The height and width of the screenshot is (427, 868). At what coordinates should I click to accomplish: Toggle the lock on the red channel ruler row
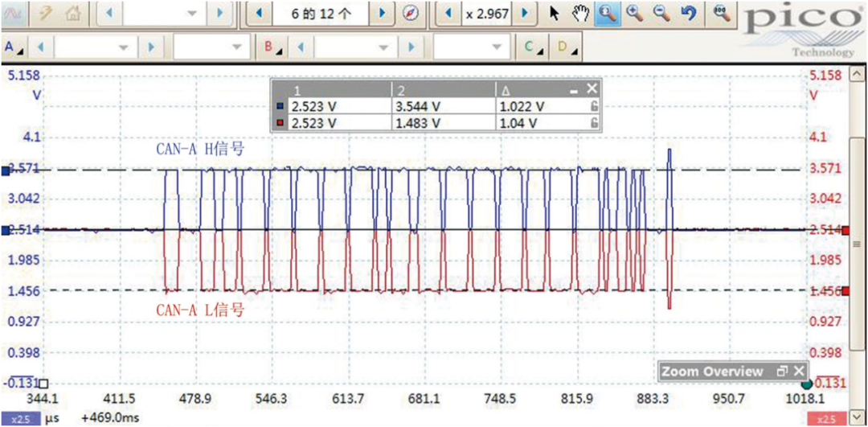tap(594, 123)
